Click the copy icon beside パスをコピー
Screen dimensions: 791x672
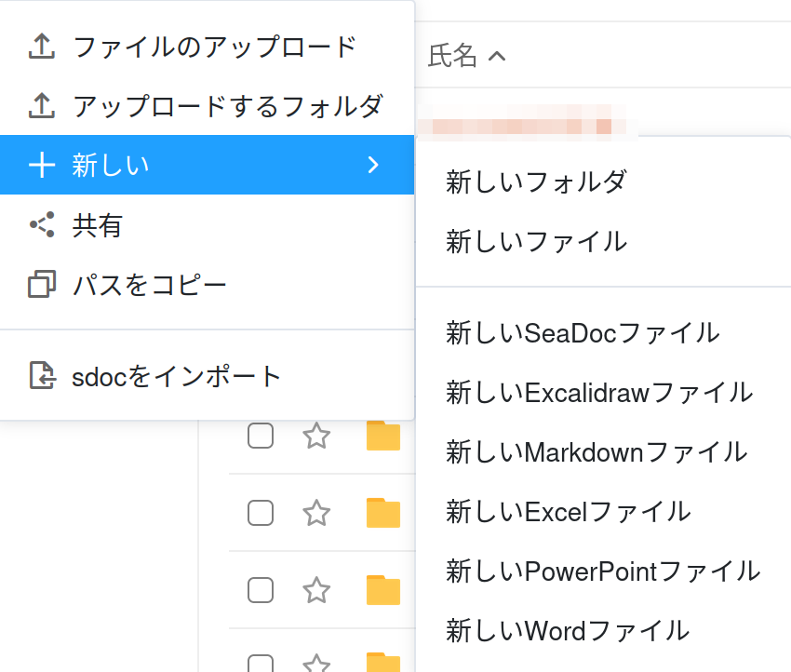42,284
